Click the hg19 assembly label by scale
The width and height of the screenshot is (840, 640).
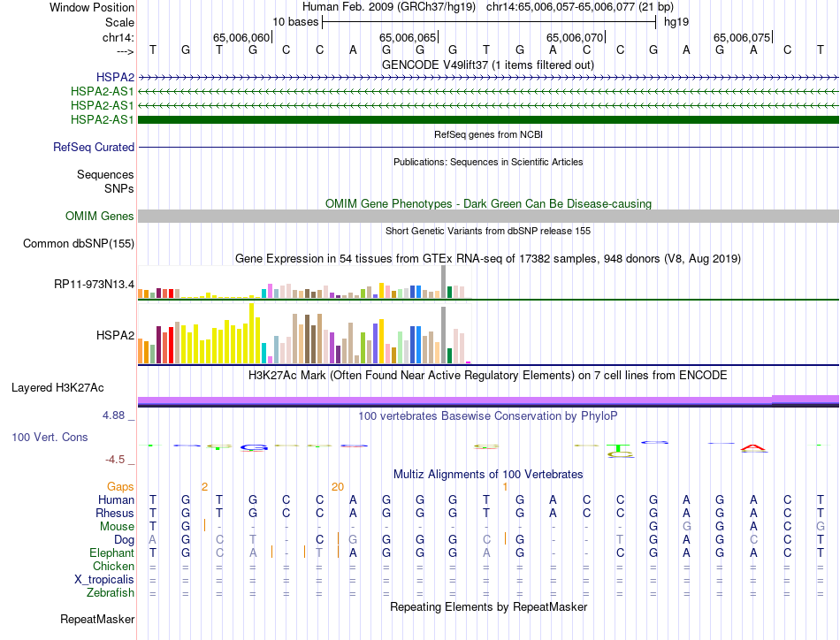676,22
